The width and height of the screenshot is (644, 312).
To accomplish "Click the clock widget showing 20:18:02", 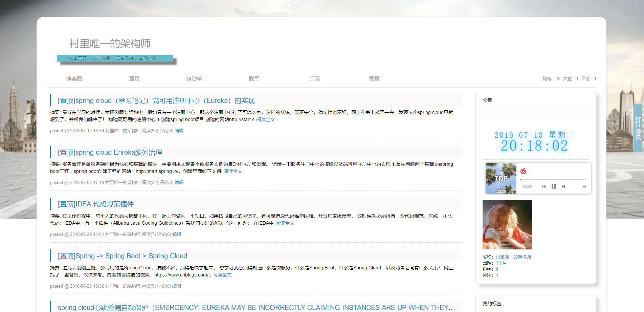I will 534,146.
